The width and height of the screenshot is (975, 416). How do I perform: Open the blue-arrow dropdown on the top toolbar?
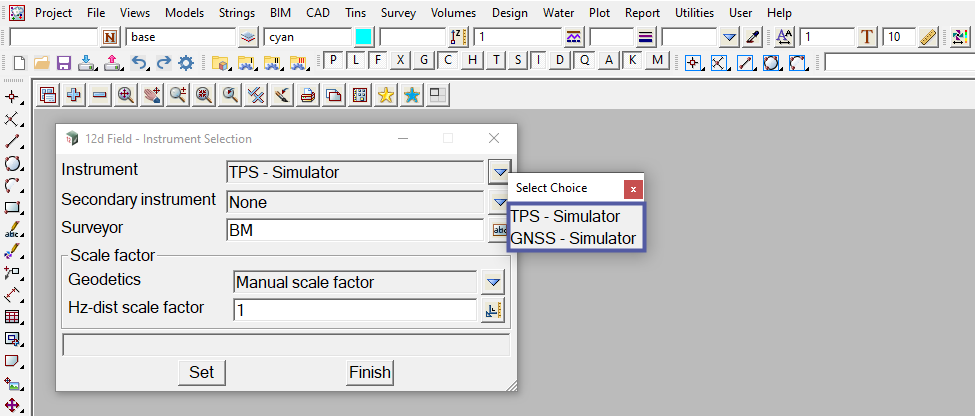pos(730,37)
